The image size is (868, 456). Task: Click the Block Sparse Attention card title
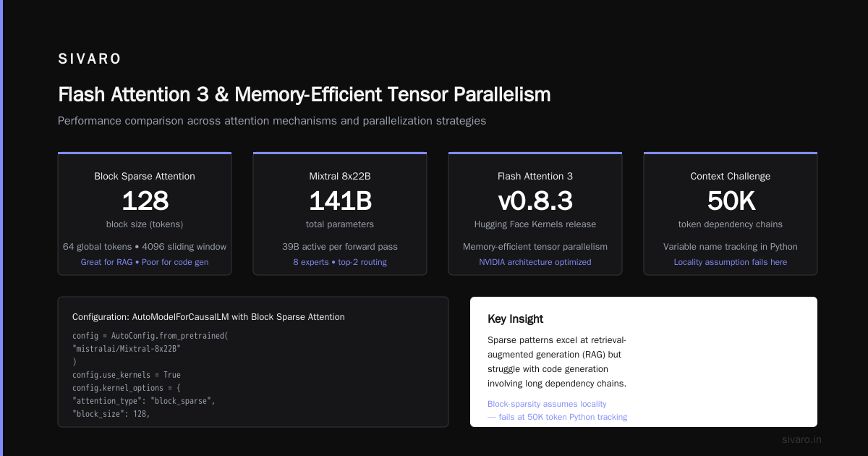145,176
